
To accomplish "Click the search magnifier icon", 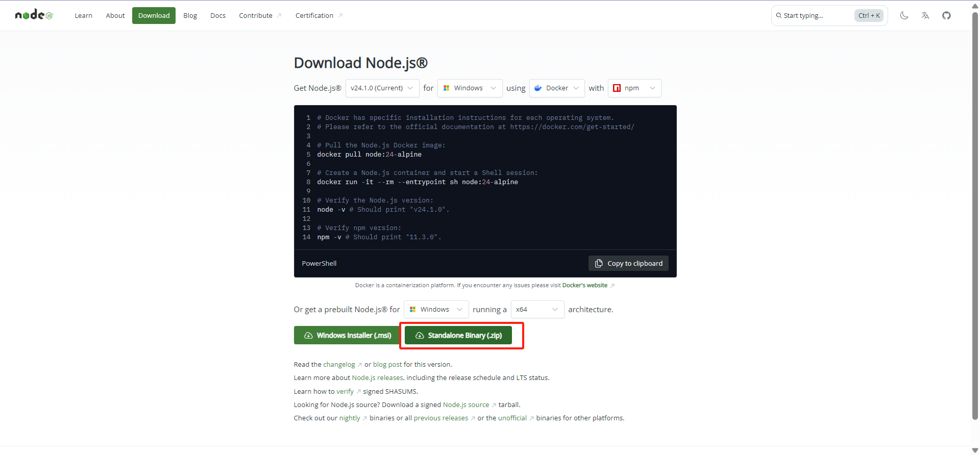I will pyautogui.click(x=779, y=15).
